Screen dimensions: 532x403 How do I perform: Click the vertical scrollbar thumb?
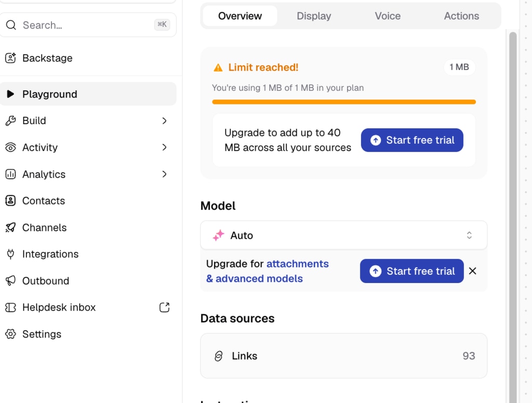point(513,217)
